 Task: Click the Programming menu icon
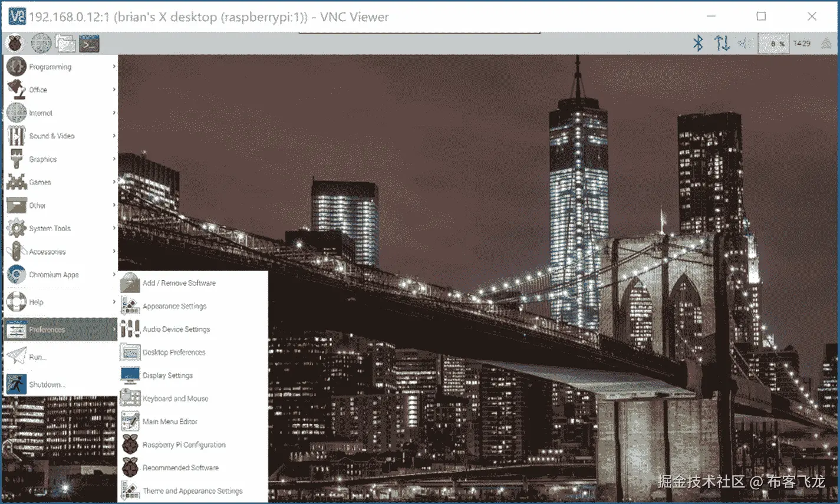(x=17, y=67)
